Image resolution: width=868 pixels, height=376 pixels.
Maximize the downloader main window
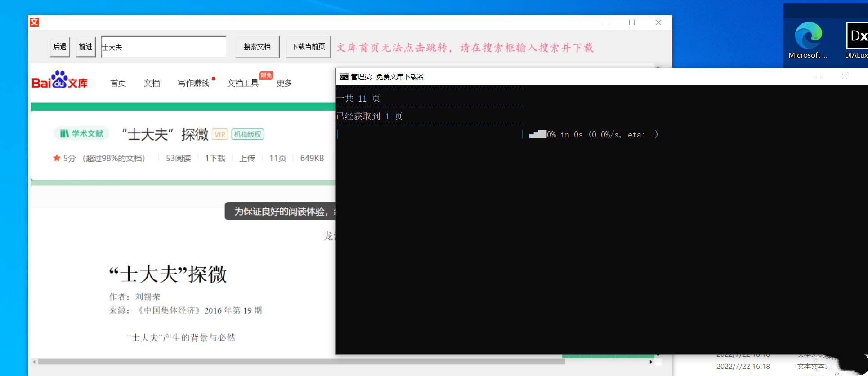(632, 22)
